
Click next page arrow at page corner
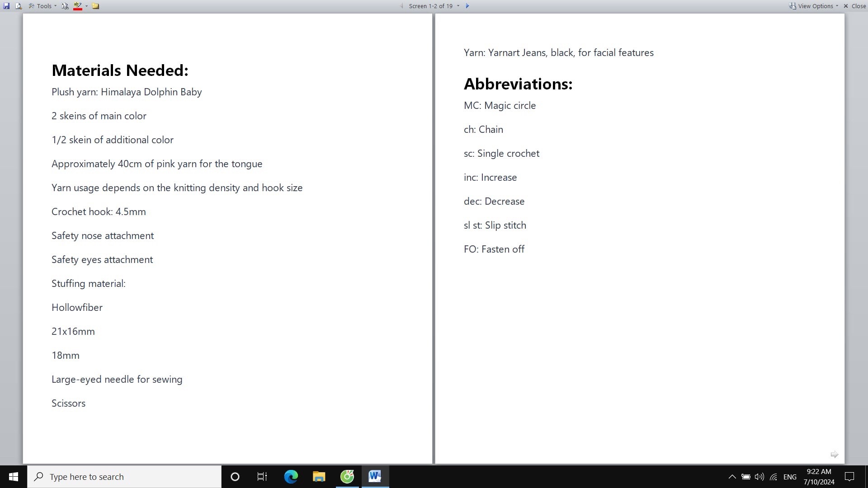point(834,455)
